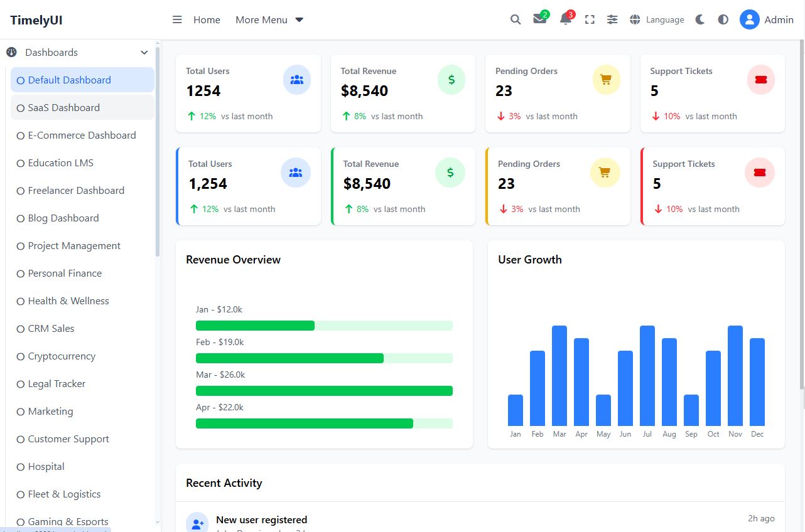Toggle sidebar with hamburger menu icon
The width and height of the screenshot is (805, 532).
(x=177, y=20)
